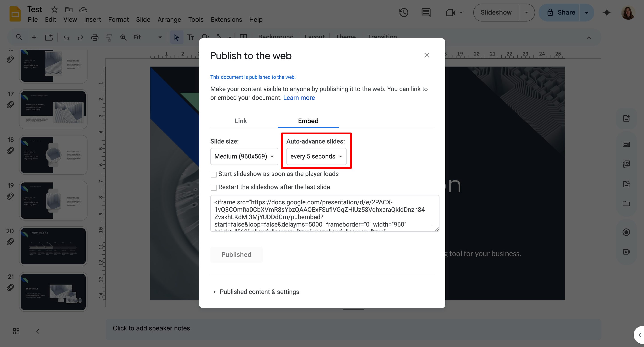Close the Publish to the web dialog

pos(427,55)
